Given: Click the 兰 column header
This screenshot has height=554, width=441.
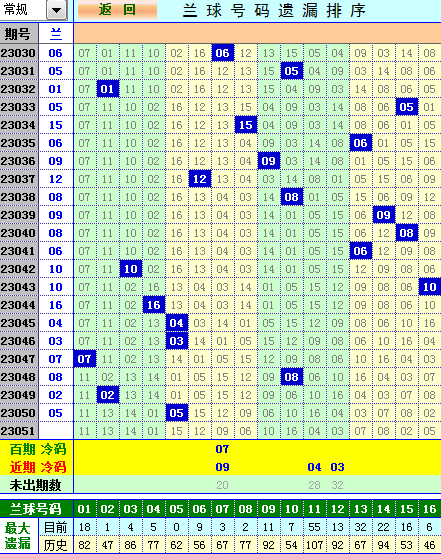Looking at the screenshot, I should (56, 34).
